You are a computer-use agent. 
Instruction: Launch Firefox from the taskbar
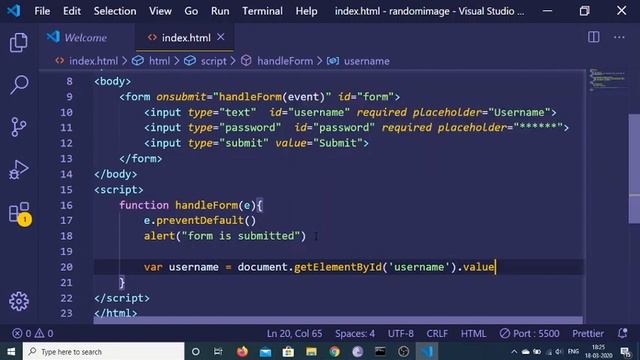[242, 351]
